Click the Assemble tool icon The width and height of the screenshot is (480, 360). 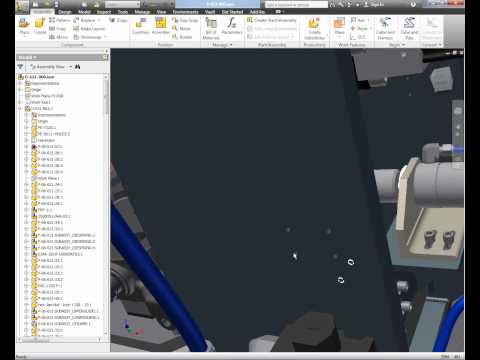click(160, 26)
